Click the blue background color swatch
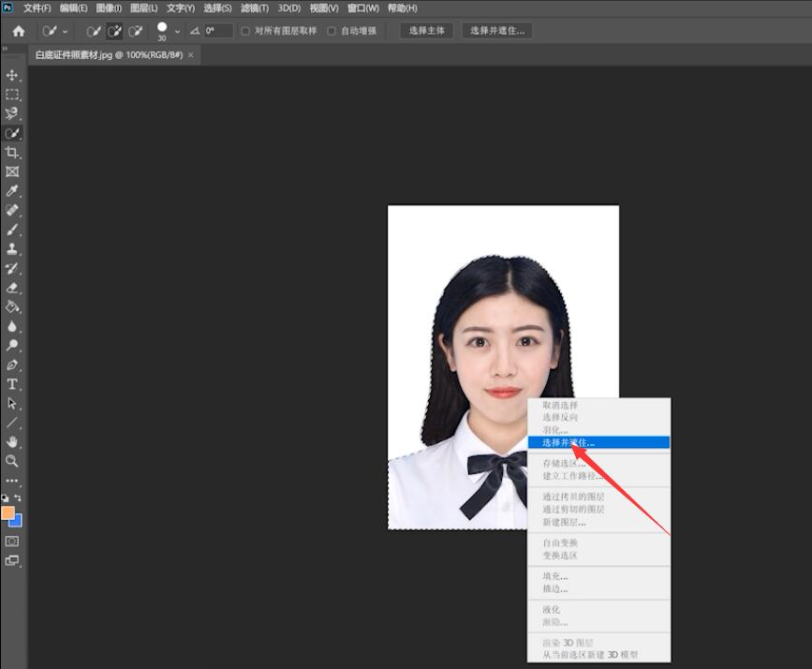This screenshot has height=669, width=812. click(x=18, y=522)
